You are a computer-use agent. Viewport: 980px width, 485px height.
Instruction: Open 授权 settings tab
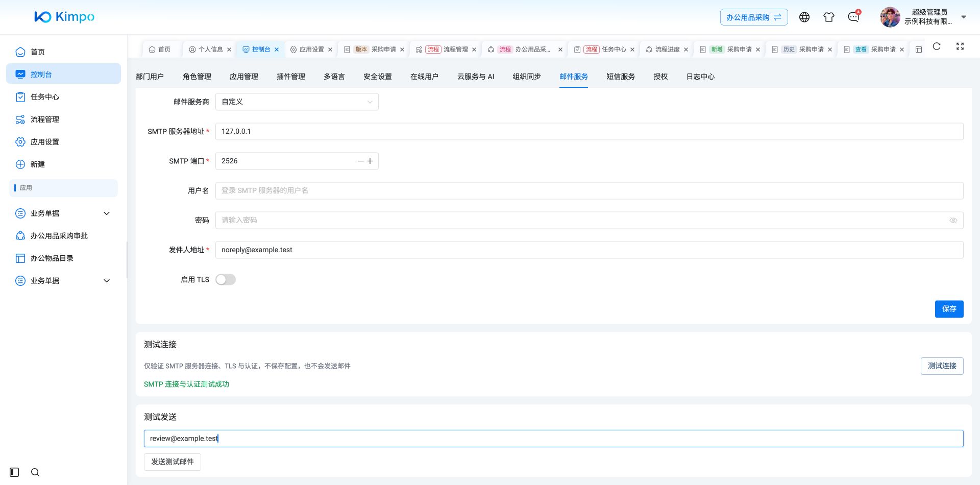(660, 77)
